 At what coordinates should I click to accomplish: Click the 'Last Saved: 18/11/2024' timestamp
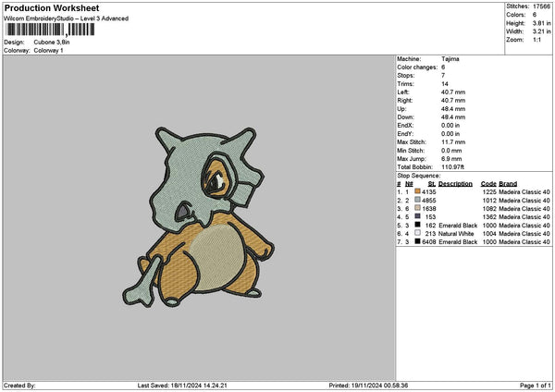click(182, 386)
